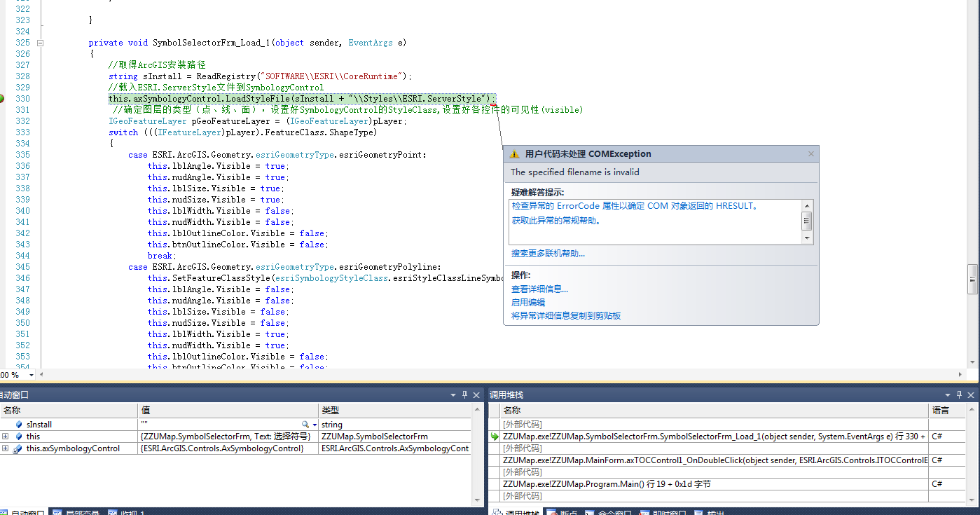The image size is (980, 515).
Task: Expand the this.axSymbologyControl variable node
Action: [6, 448]
